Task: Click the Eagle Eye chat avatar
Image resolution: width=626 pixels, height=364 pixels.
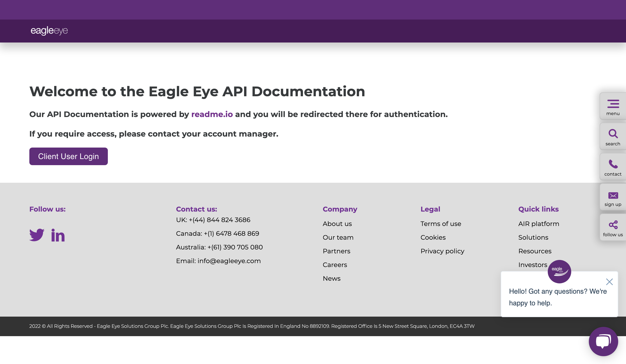Action: 559,272
